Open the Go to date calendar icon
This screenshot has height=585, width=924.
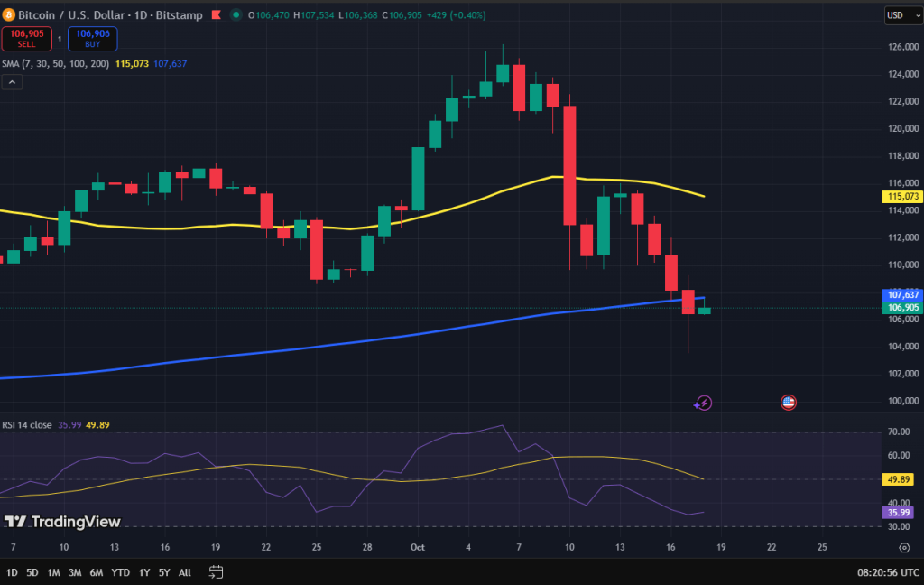tap(216, 571)
